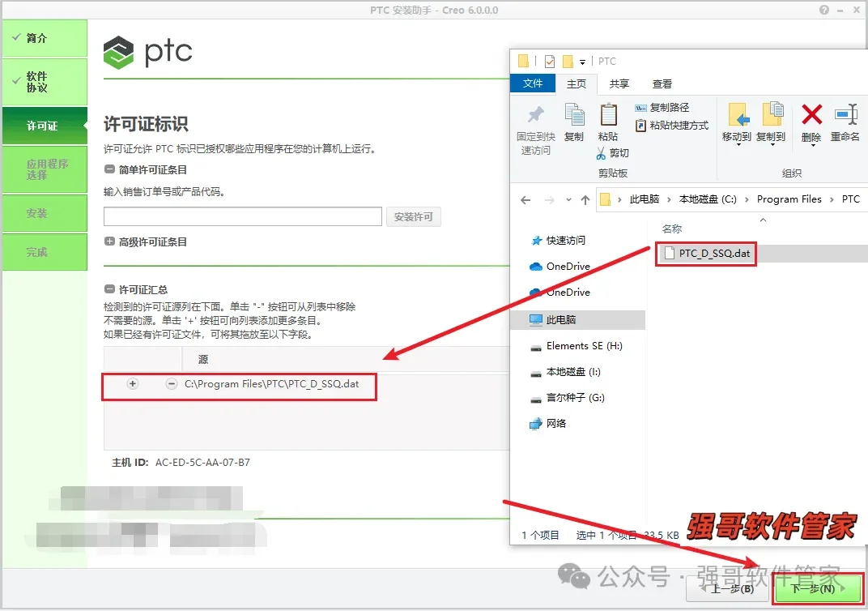
Task: Collapse the license summary section
Action: click(109, 288)
